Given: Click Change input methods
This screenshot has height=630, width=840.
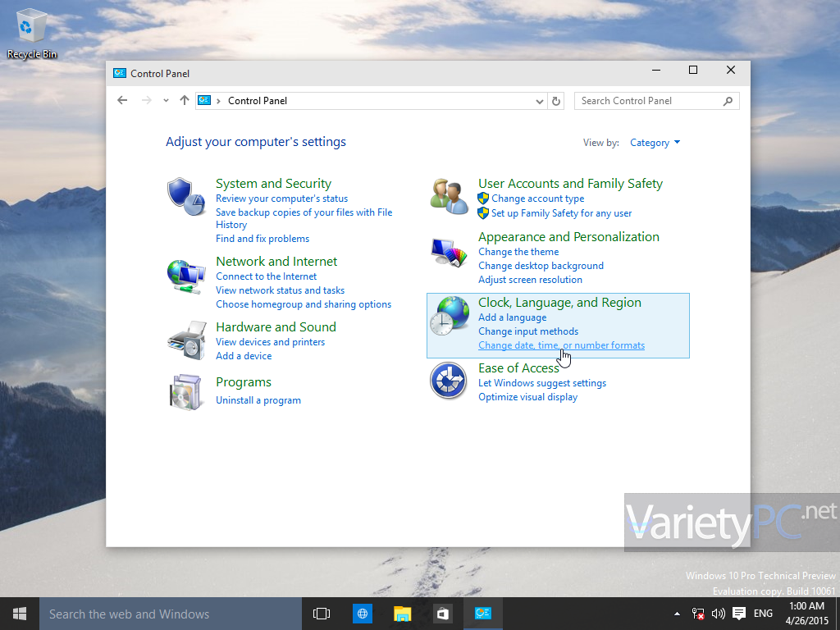Looking at the screenshot, I should [528, 331].
